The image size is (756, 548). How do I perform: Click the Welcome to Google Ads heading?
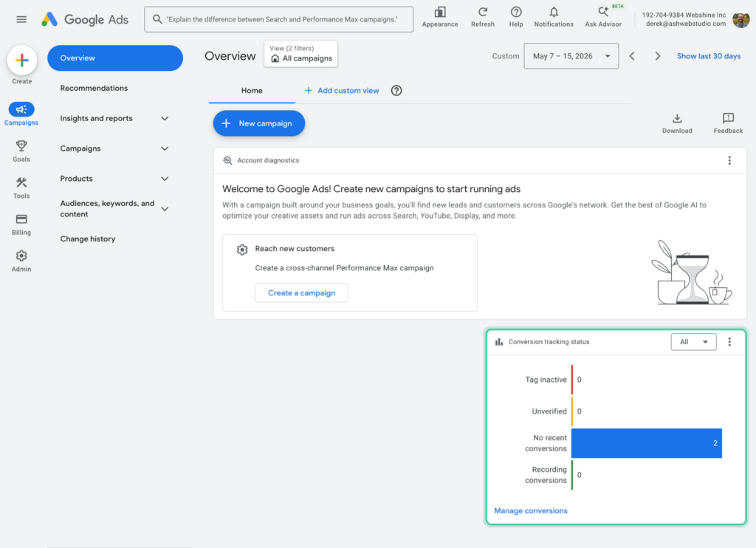coord(371,189)
